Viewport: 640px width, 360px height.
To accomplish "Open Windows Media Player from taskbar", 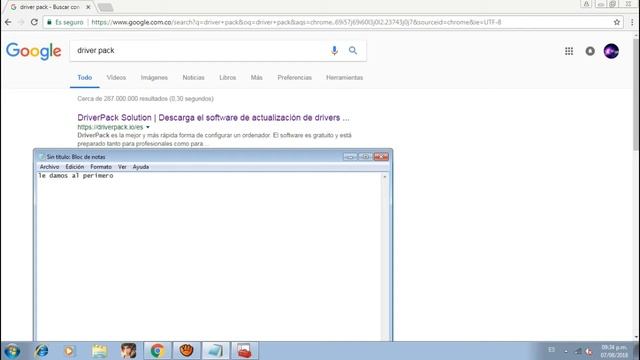I will 69,351.
